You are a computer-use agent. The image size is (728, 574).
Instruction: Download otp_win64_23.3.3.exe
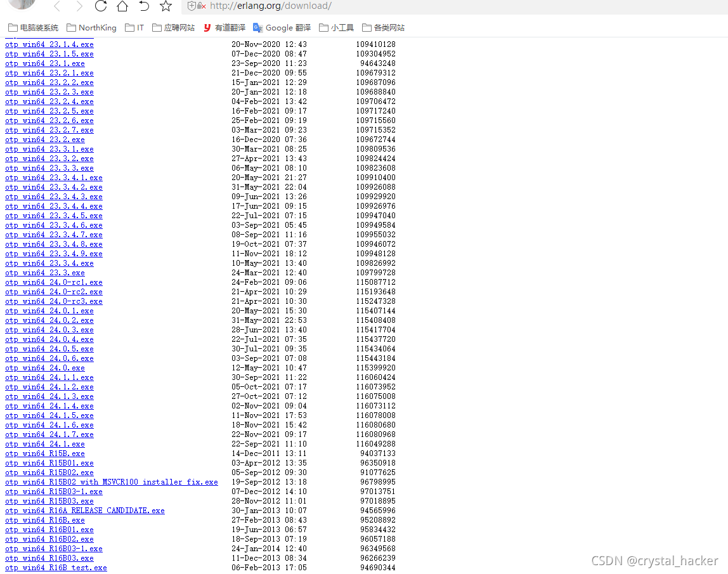click(x=49, y=168)
